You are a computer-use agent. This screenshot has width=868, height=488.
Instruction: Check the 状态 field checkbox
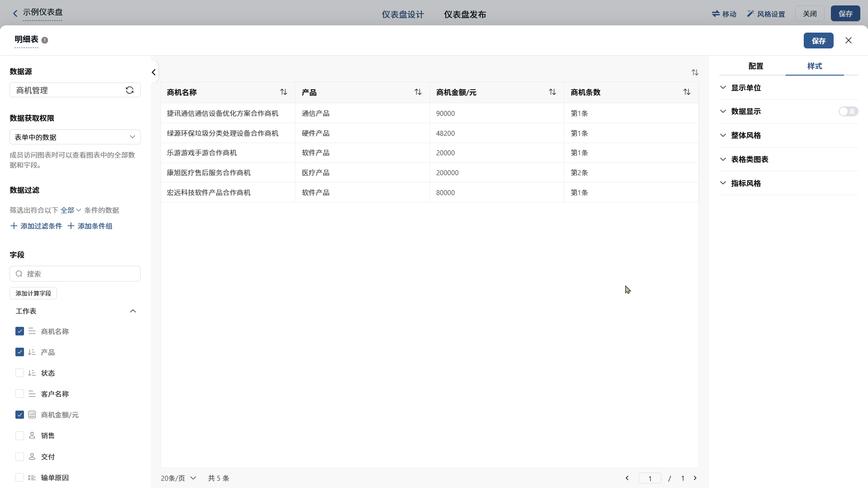tap(19, 373)
